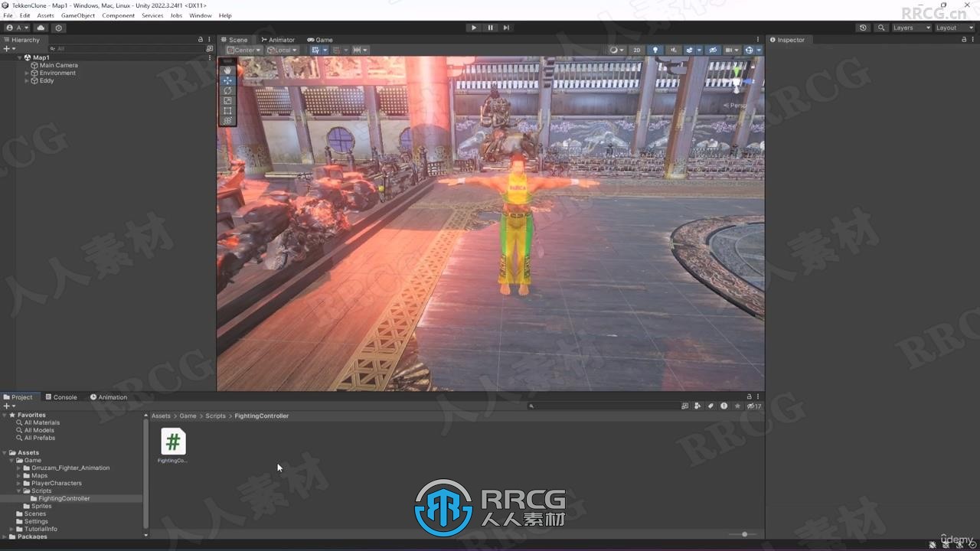Toggle Gizmos button in Scene
This screenshot has height=551, width=980.
tap(750, 50)
